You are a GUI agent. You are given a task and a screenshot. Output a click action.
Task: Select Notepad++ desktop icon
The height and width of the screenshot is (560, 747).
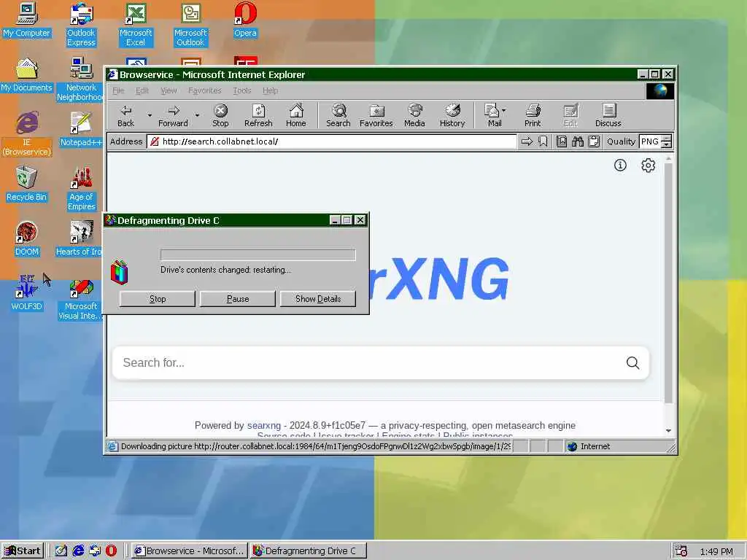pos(81,129)
